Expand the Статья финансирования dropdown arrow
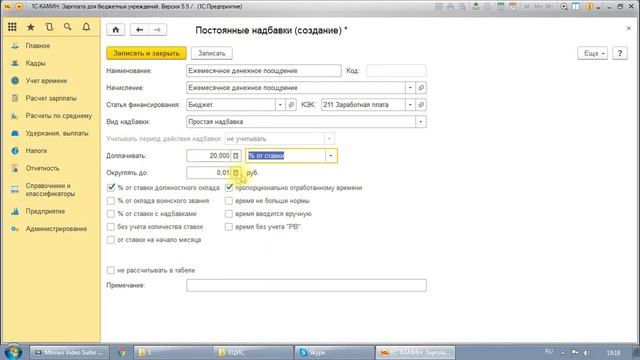Image resolution: width=640 pixels, height=360 pixels. pos(280,105)
